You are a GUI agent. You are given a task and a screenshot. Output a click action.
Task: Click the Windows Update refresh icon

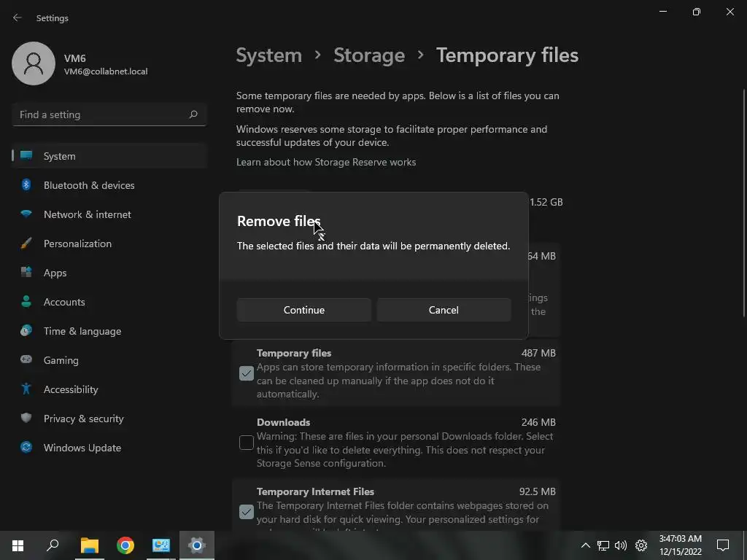coord(26,447)
